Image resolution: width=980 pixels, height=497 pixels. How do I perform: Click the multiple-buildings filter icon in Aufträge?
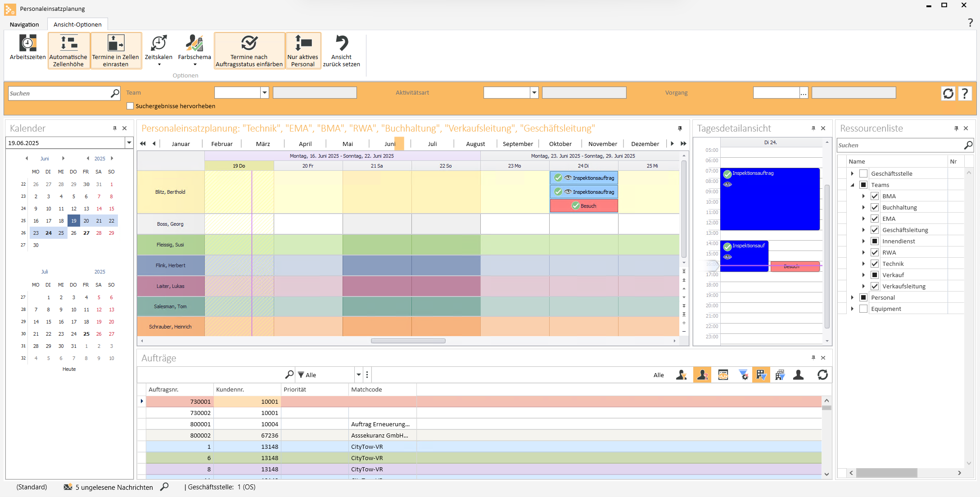(780, 375)
